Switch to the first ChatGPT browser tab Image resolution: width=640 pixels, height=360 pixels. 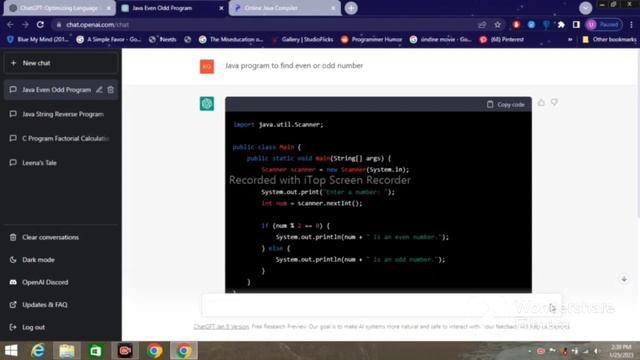(x=59, y=8)
